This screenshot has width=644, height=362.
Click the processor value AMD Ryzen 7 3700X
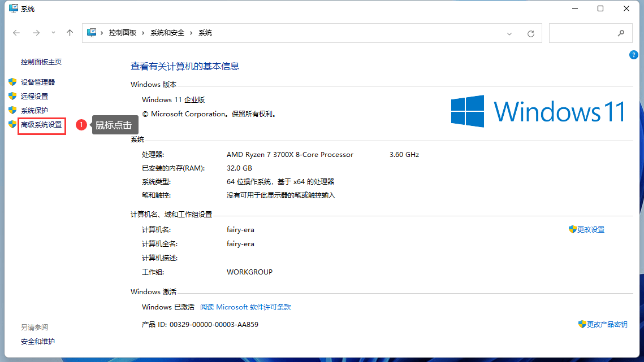pyautogui.click(x=290, y=155)
